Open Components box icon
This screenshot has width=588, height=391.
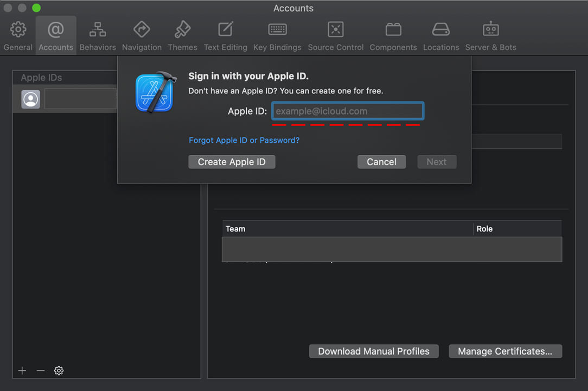[393, 29]
